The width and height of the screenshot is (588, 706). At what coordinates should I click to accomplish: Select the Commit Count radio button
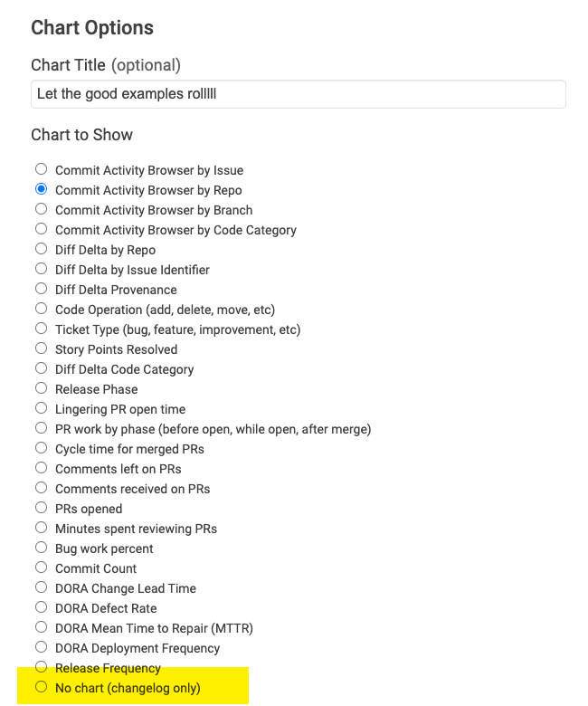41,568
